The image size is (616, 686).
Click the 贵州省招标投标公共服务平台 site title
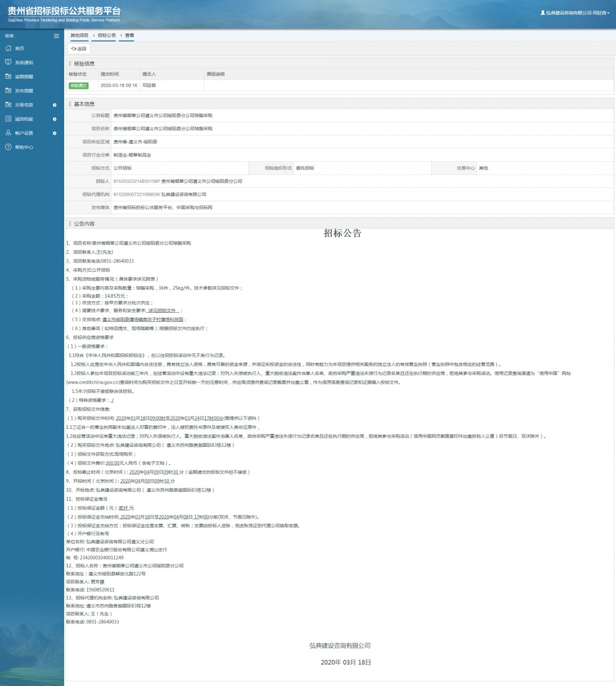[64, 11]
